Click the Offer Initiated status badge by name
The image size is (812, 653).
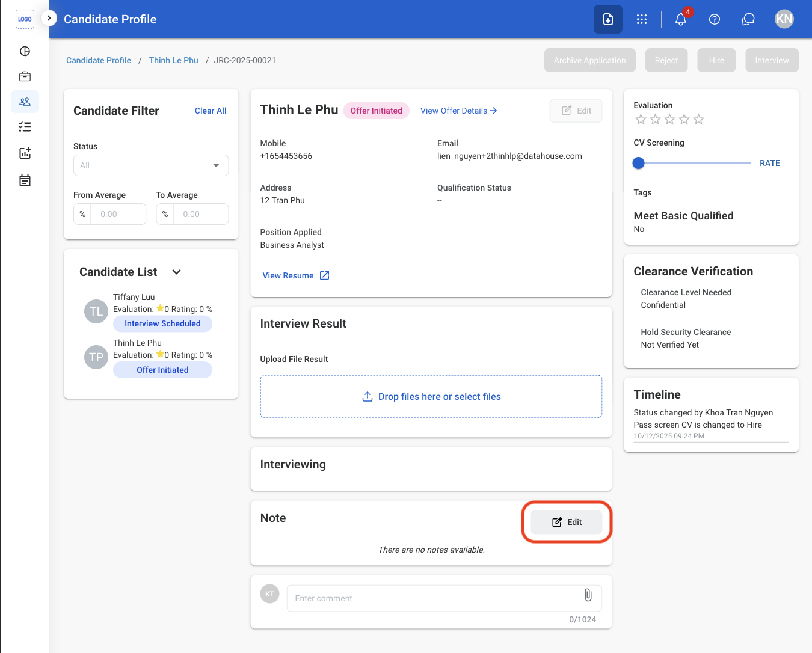377,111
